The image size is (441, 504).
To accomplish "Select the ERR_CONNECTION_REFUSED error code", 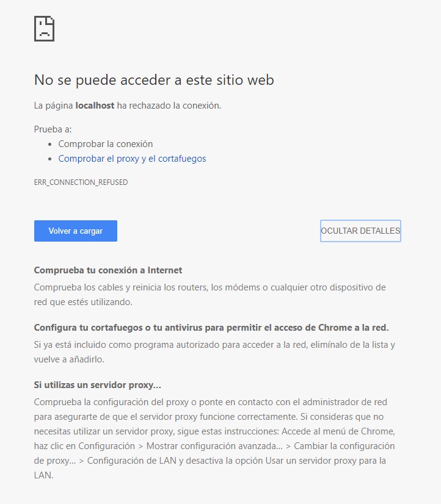I will coord(81,182).
